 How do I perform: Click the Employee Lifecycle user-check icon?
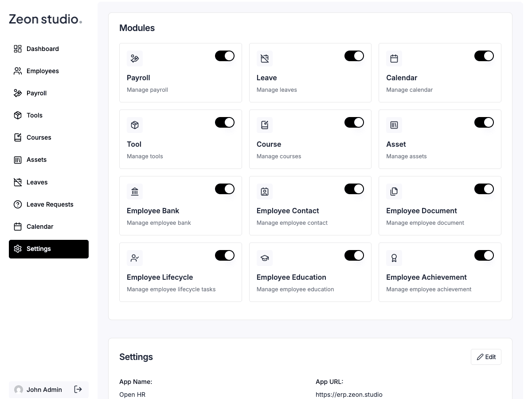tap(135, 258)
